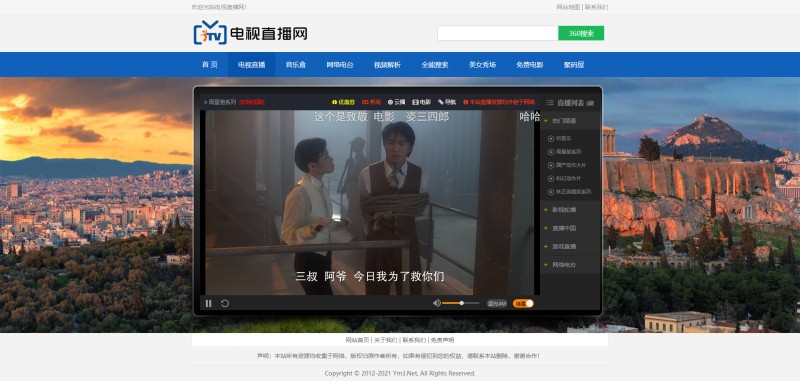Expand the 直播中国 group

click(570, 228)
